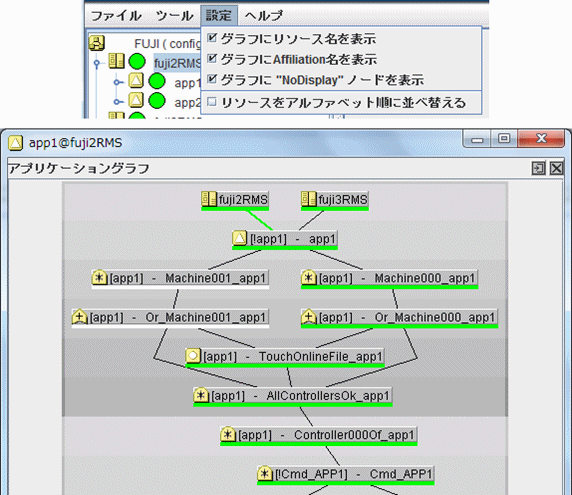This screenshot has width=572, height=495.
Task: Click Or_Machine001_app1 node icon
Action: point(80,317)
